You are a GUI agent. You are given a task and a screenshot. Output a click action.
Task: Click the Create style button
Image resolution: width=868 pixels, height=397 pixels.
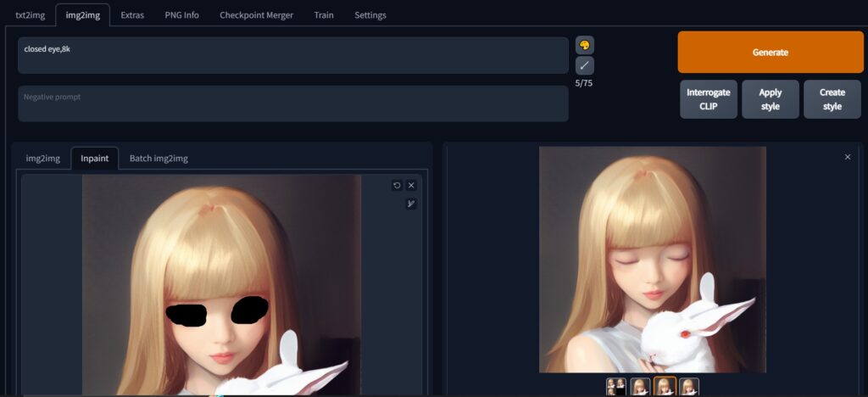832,99
